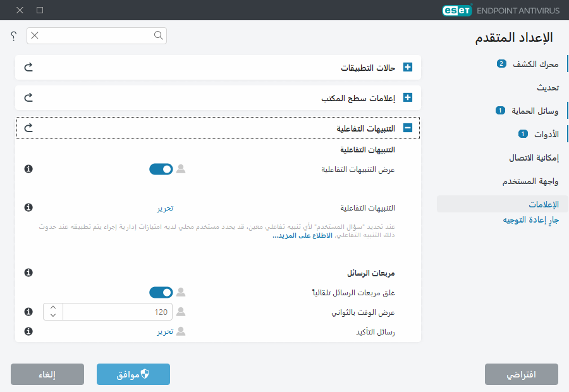569x392 pixels.
Task: Turn off غلق مربعات الرسائل تلقائيًا
Action: point(161,292)
